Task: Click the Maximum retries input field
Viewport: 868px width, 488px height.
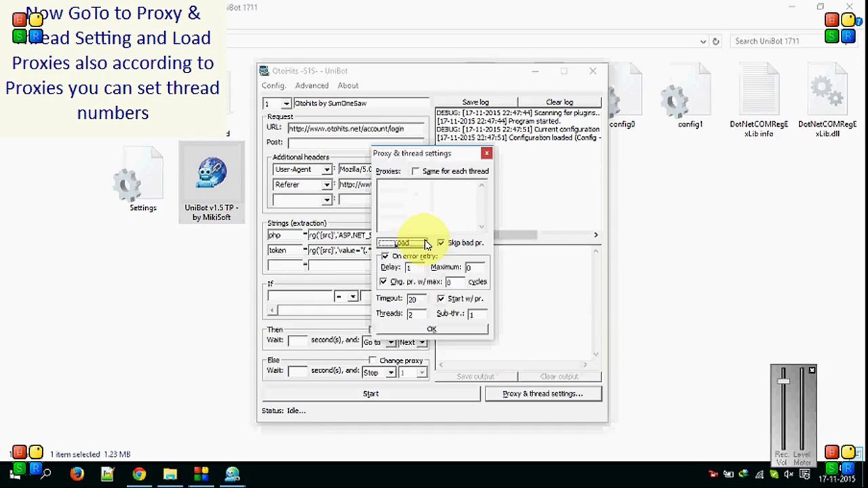Action: pos(475,268)
